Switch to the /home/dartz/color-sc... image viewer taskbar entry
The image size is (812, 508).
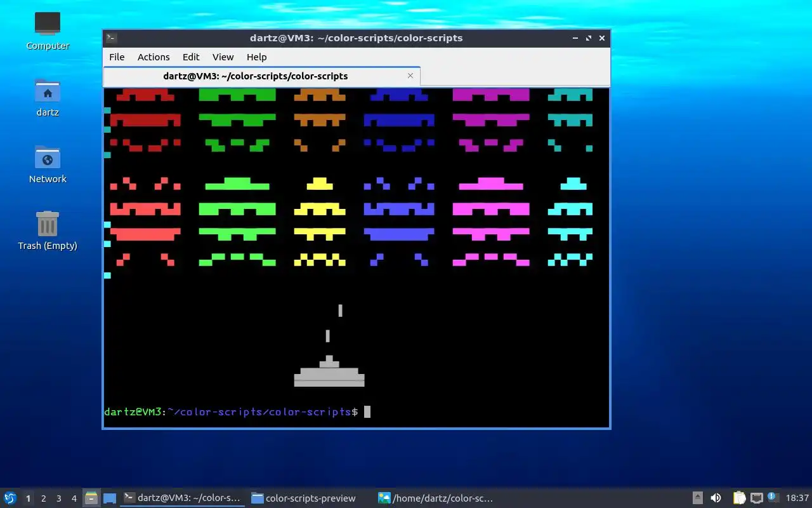pyautogui.click(x=437, y=498)
